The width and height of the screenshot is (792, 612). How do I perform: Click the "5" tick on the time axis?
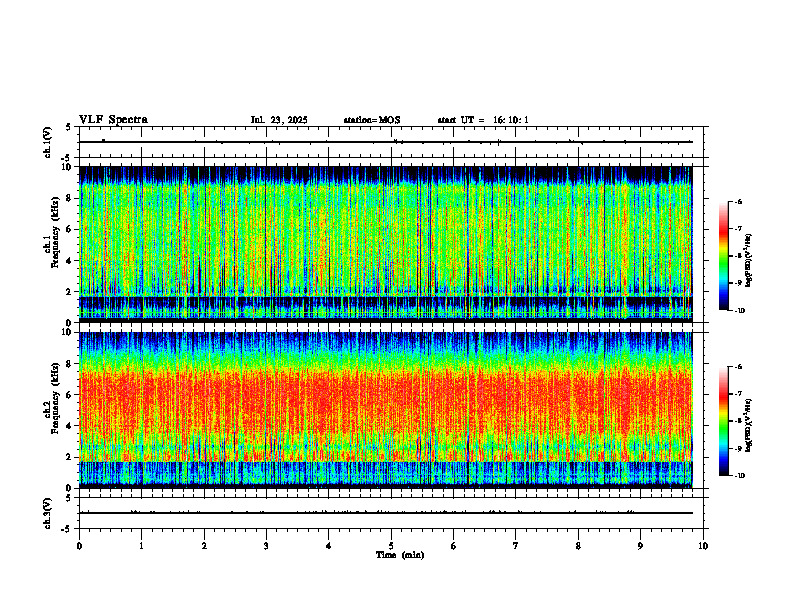click(391, 546)
